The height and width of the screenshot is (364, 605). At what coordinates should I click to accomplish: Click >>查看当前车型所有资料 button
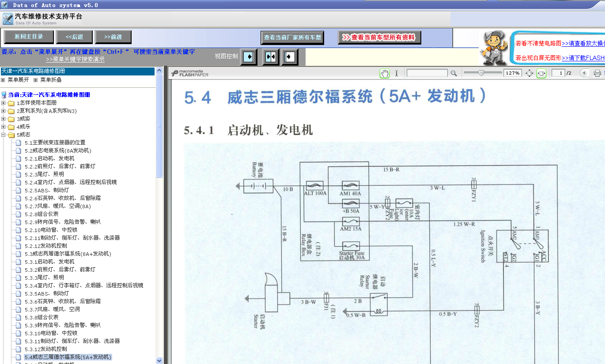pyautogui.click(x=379, y=38)
